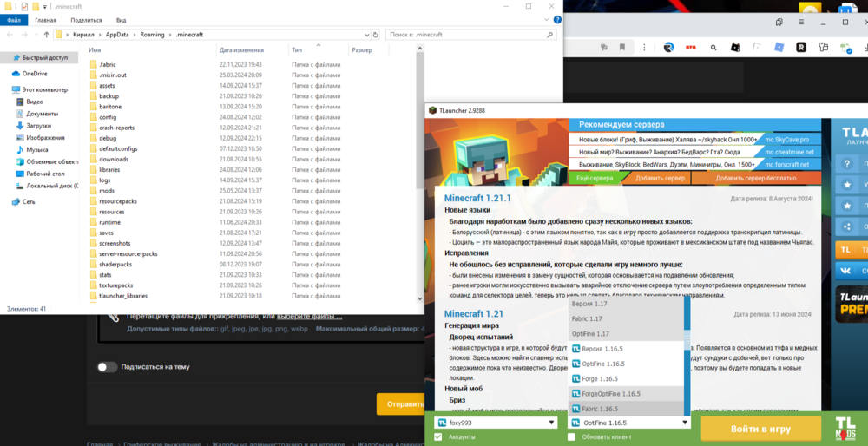Click the browser bookmark icon in address bar
The height and width of the screenshot is (446, 868).
[622, 48]
